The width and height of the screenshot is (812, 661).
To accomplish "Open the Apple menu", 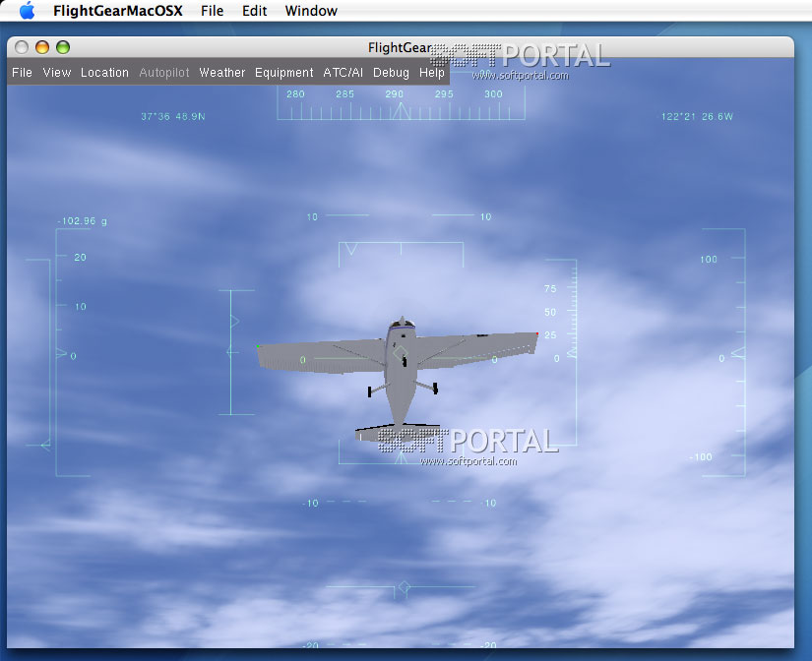I will pyautogui.click(x=27, y=11).
